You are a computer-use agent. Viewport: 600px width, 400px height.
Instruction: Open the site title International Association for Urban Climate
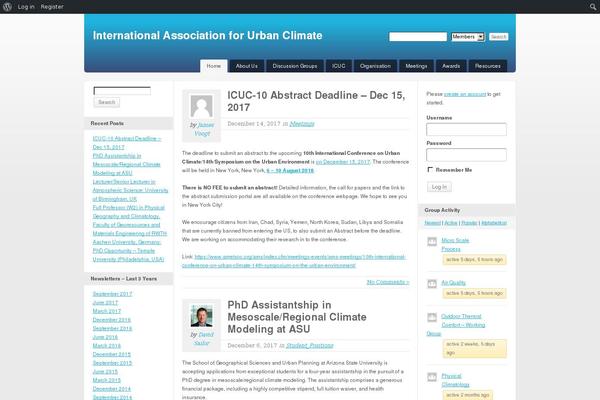pos(207,35)
